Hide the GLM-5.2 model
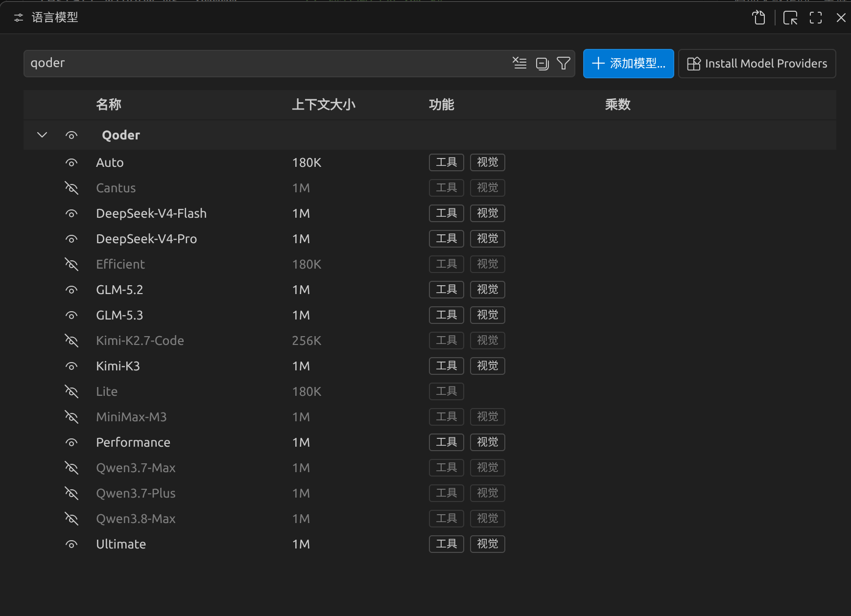The width and height of the screenshot is (851, 616). coord(71,290)
